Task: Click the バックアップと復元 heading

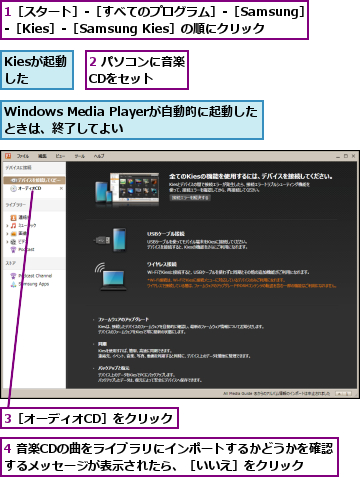Action: point(114,368)
